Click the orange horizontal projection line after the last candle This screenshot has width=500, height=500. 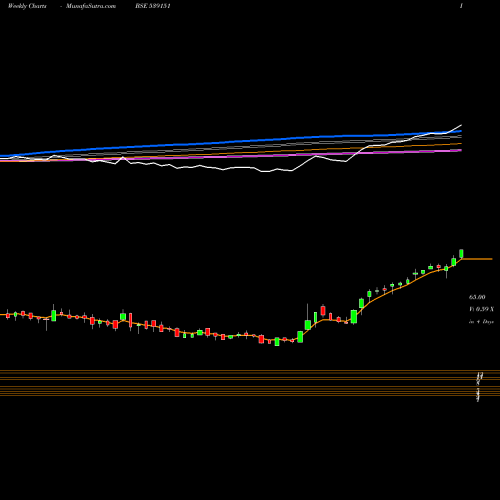point(478,259)
